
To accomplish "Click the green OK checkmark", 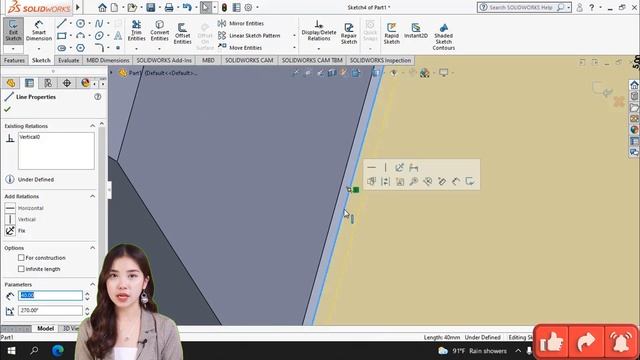I will pyautogui.click(x=7, y=109).
